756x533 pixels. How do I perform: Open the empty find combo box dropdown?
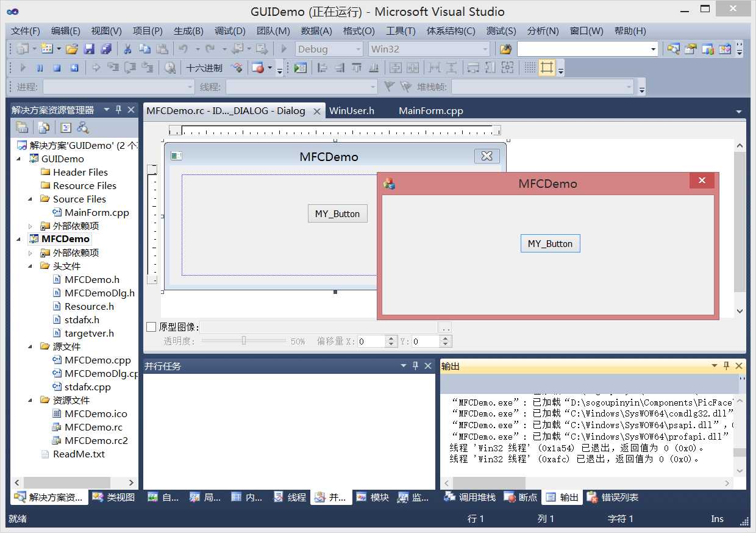[654, 49]
